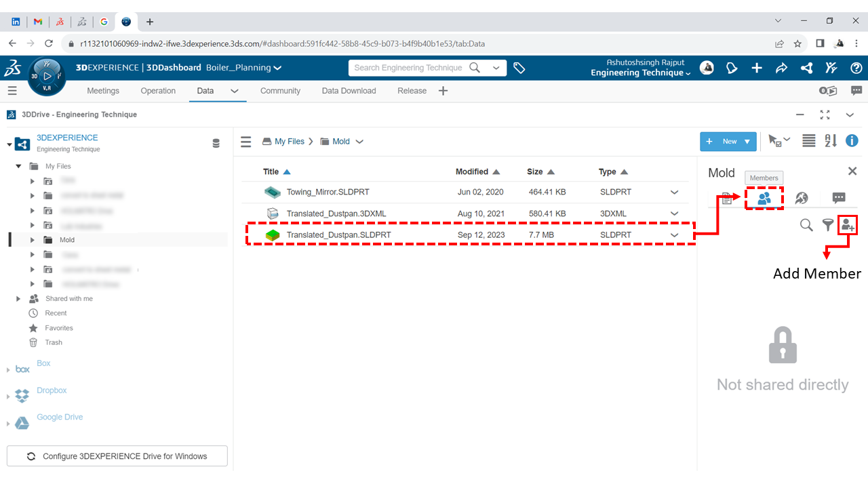This screenshot has width=868, height=488.
Task: Filter members using the funnel icon
Action: (x=827, y=225)
